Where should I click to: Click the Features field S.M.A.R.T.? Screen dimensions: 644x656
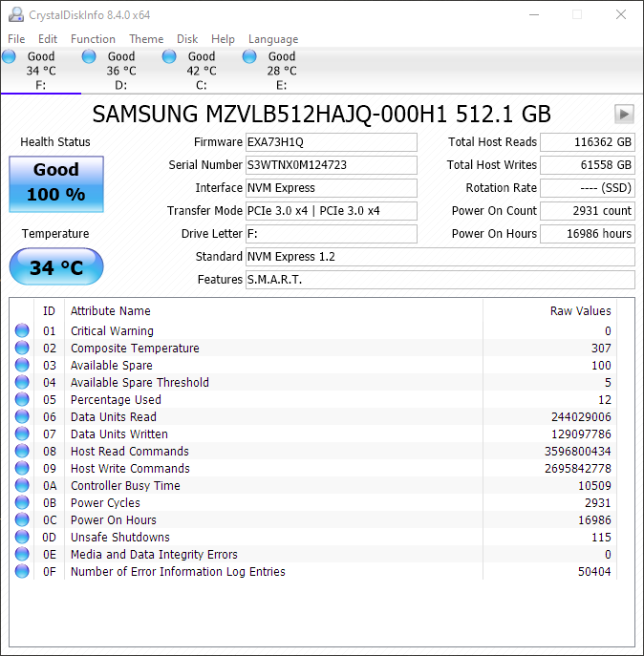click(440, 280)
